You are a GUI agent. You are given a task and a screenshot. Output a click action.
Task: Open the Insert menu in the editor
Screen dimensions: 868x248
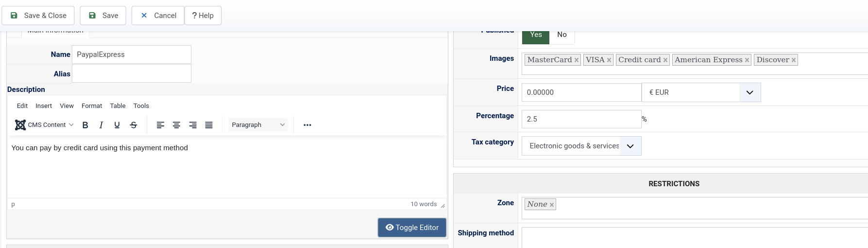click(x=44, y=106)
